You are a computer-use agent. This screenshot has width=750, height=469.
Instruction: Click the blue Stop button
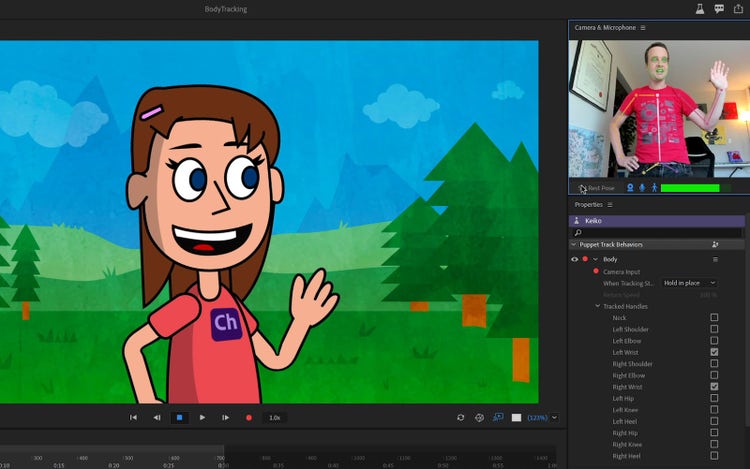click(179, 417)
